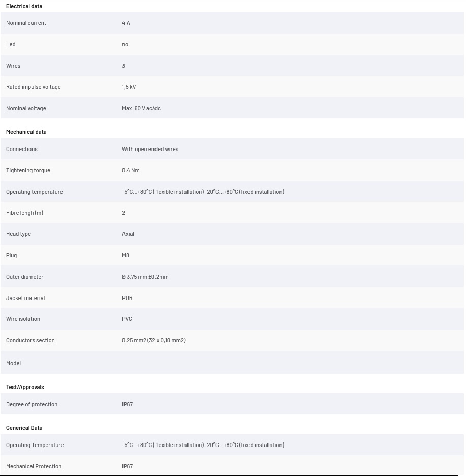
Task: Select the Nominal current row label
Action: tap(26, 23)
